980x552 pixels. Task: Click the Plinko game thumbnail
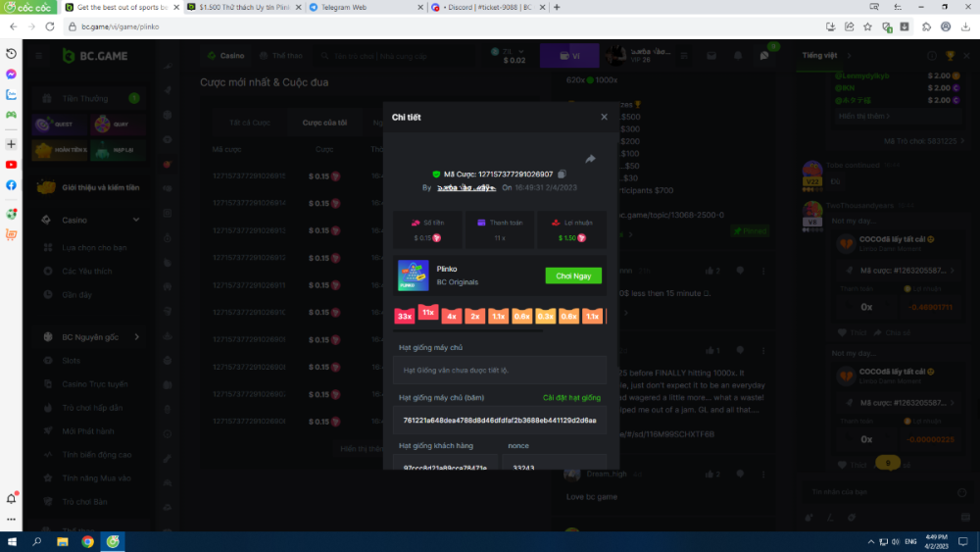pos(413,276)
